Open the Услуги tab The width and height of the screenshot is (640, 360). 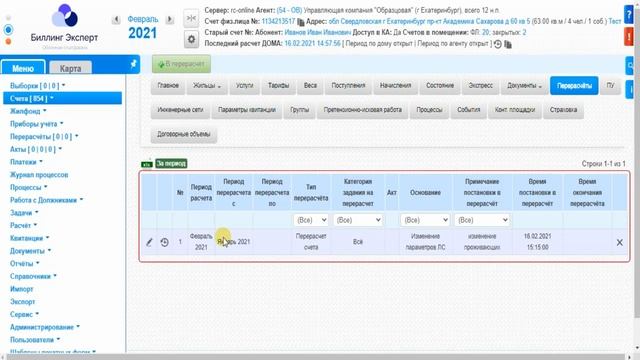click(x=244, y=86)
